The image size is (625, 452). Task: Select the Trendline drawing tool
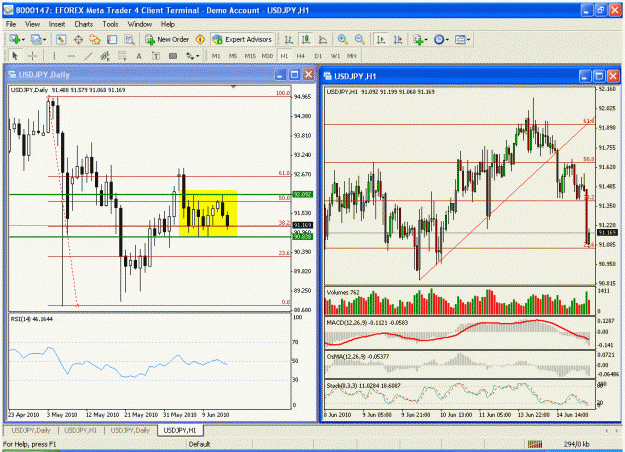click(88, 56)
